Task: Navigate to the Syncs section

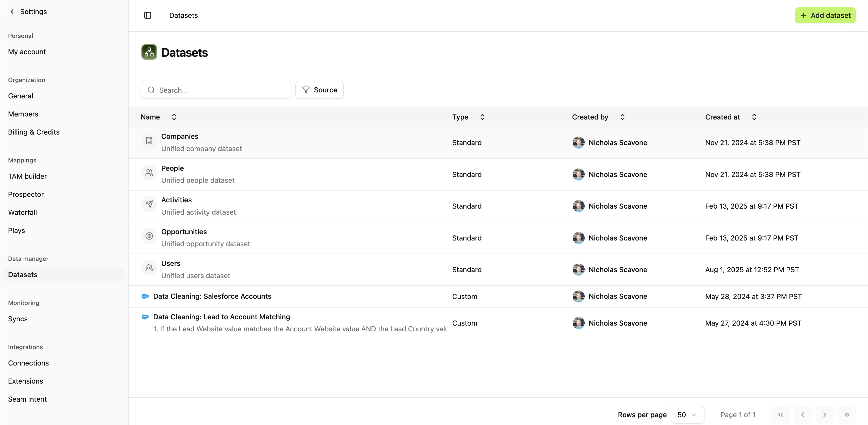Action: 18,319
